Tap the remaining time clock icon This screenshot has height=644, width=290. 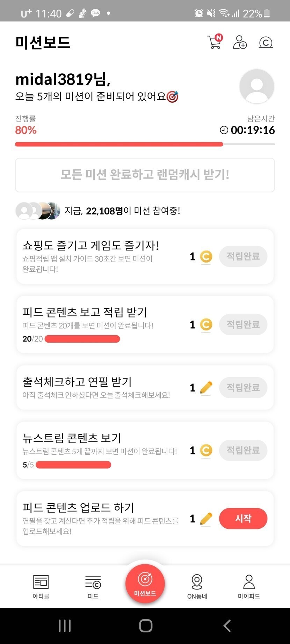coord(224,130)
